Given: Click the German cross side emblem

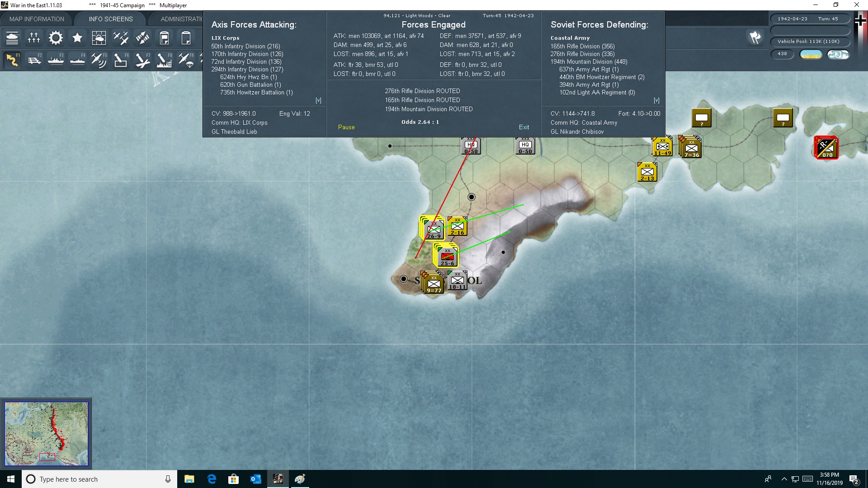Looking at the screenshot, I should click(x=860, y=21).
